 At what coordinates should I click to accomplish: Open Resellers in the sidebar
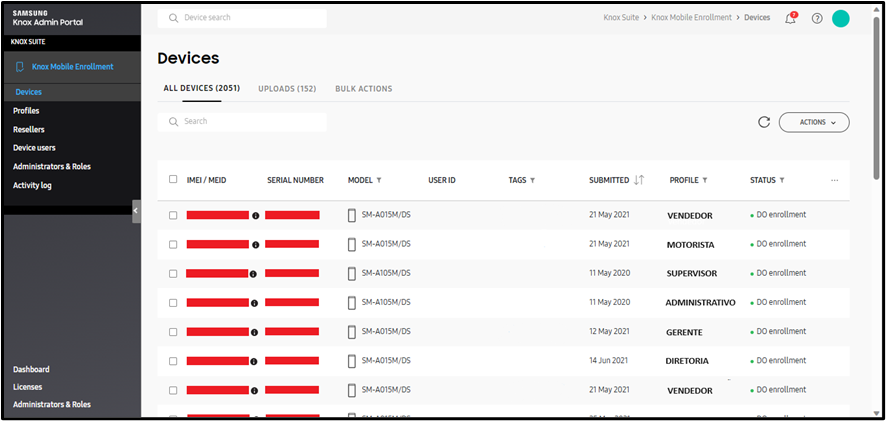[x=29, y=129]
